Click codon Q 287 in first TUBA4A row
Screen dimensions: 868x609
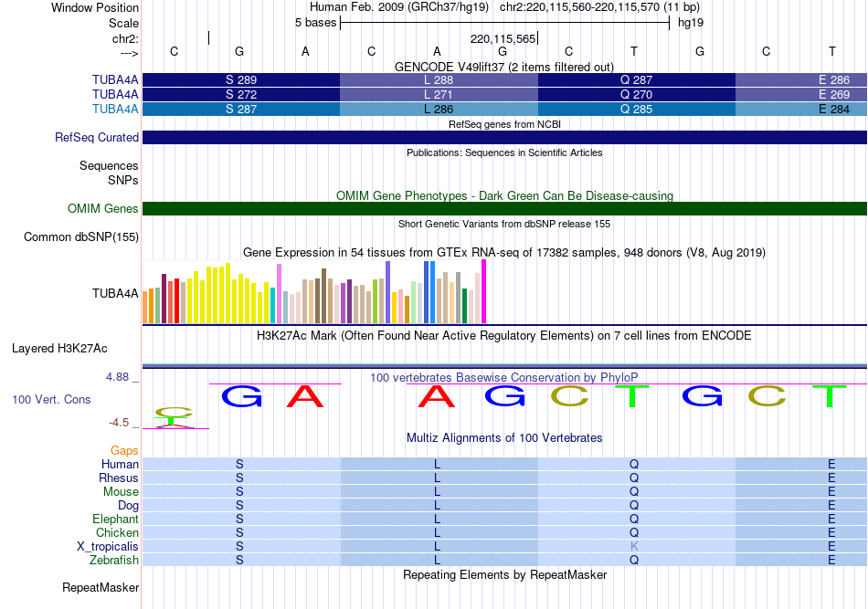pyautogui.click(x=637, y=79)
